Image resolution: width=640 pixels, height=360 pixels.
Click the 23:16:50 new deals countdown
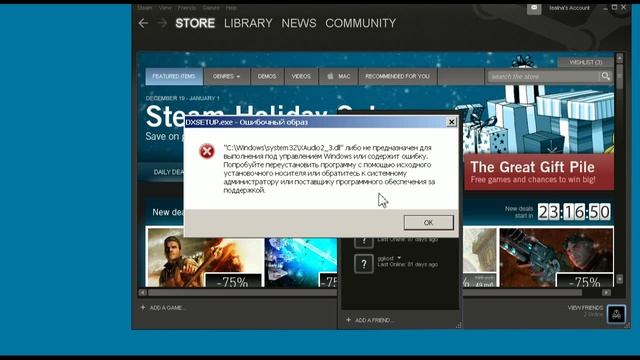tap(574, 212)
